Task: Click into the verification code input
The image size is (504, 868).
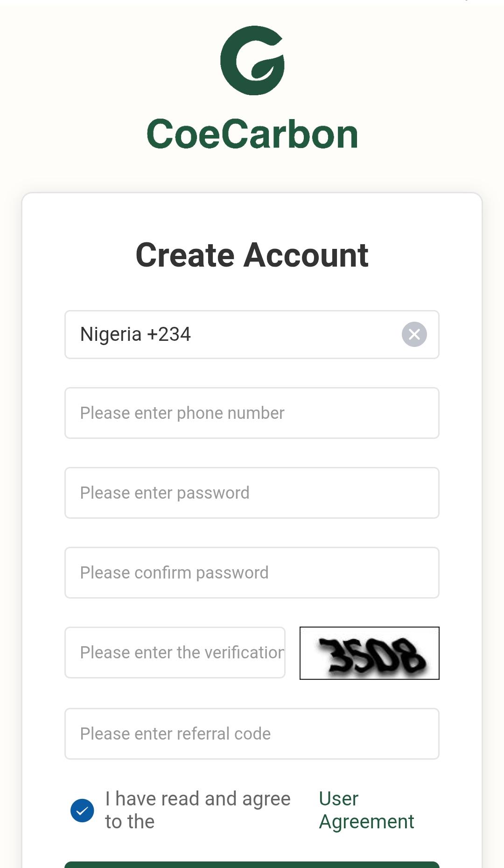Action: click(175, 652)
